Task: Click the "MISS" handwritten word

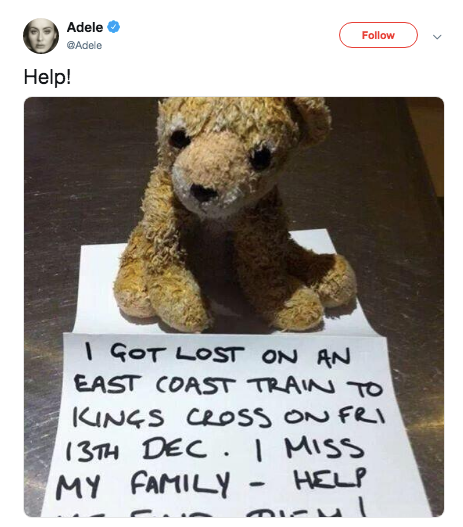Action: pos(324,447)
